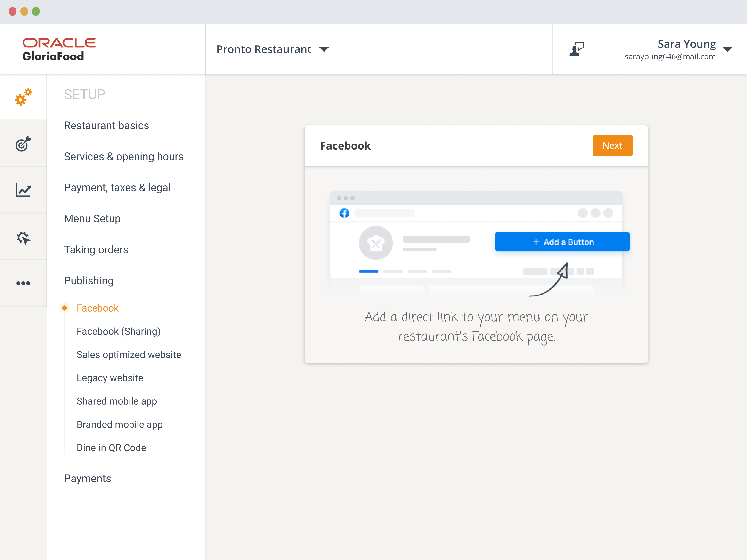Open the reports line chart icon
Image resolution: width=747 pixels, height=560 pixels.
pos(23,190)
